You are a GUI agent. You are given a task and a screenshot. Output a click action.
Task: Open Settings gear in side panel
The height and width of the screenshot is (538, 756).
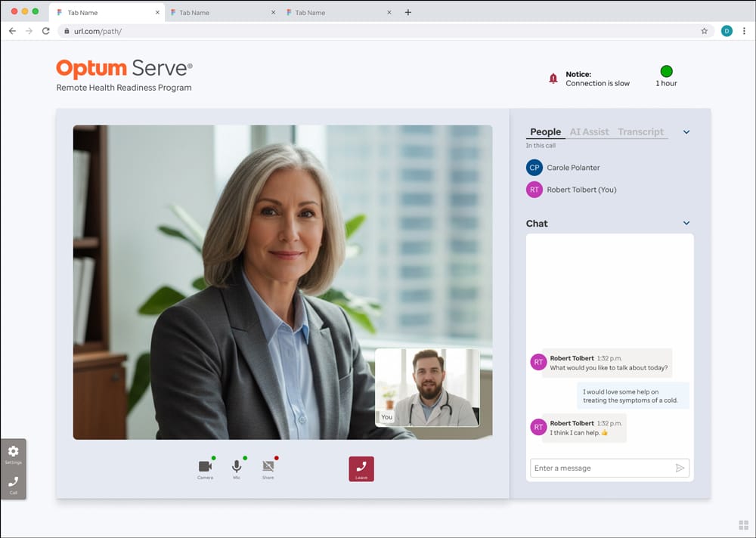pos(14,452)
